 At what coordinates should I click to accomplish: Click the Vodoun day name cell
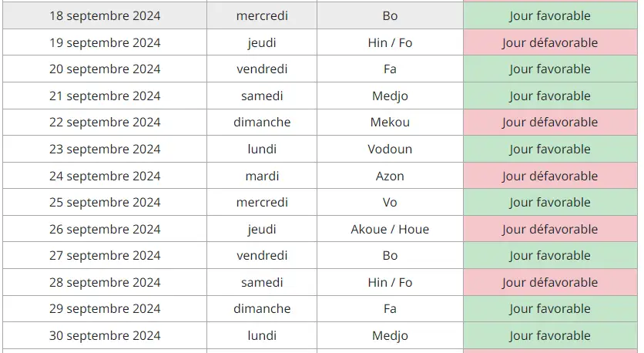pyautogui.click(x=390, y=149)
